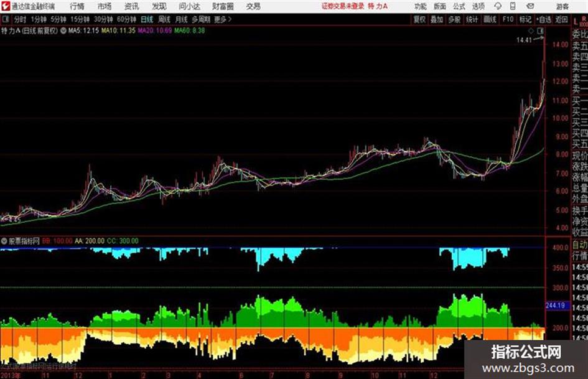Click the BB: 100.00 indicator value
588x379 pixels.
(x=57, y=241)
